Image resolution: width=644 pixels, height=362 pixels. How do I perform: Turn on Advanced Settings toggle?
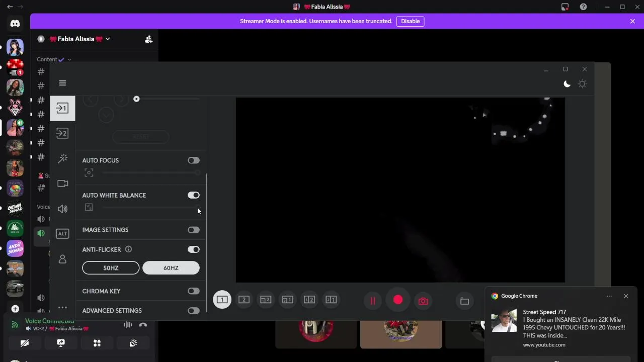pos(194,311)
